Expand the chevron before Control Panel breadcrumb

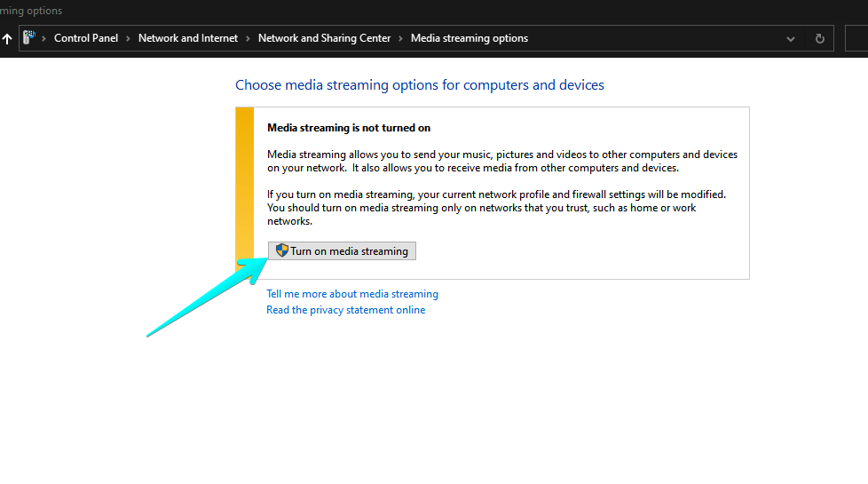(x=44, y=38)
